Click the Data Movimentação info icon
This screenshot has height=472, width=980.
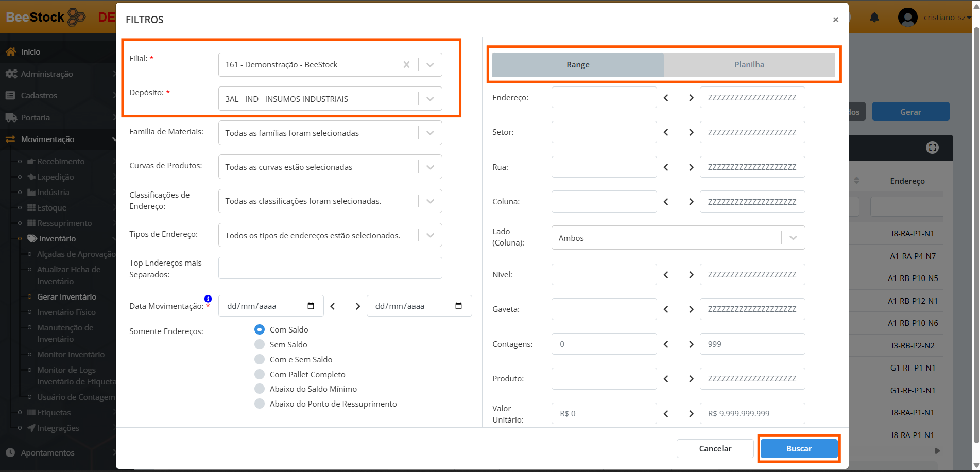(208, 299)
